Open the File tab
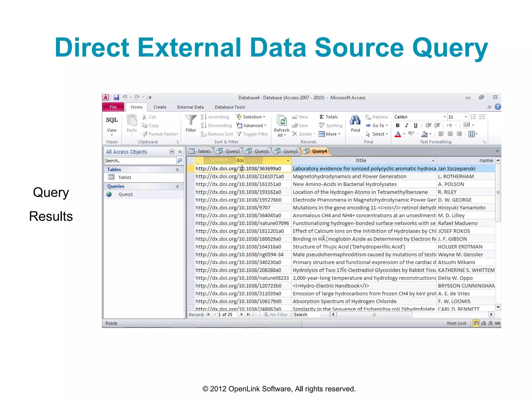The height and width of the screenshot is (399, 532). tap(113, 107)
